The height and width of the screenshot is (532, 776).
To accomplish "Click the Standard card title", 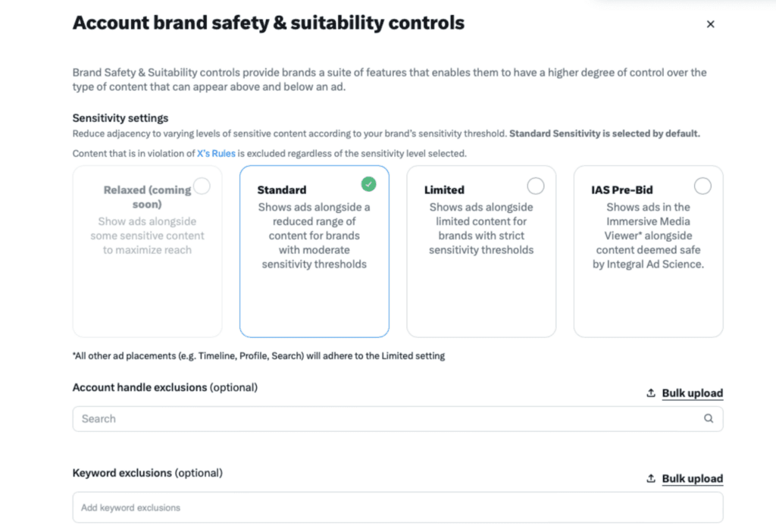I will point(282,190).
